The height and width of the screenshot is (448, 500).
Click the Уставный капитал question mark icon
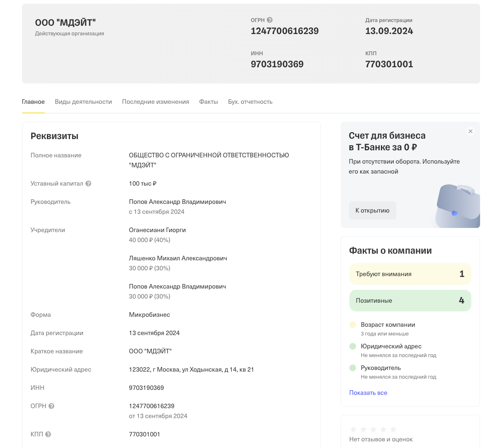click(x=88, y=183)
